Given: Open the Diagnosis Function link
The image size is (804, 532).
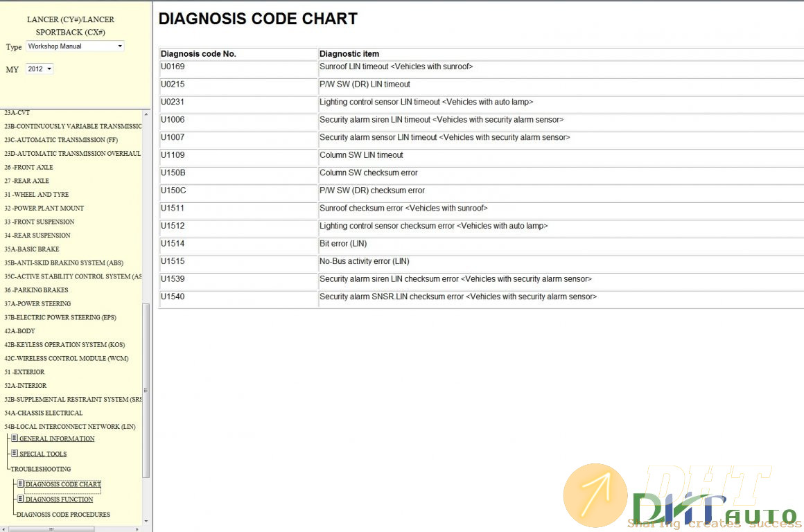Looking at the screenshot, I should pyautogui.click(x=59, y=499).
